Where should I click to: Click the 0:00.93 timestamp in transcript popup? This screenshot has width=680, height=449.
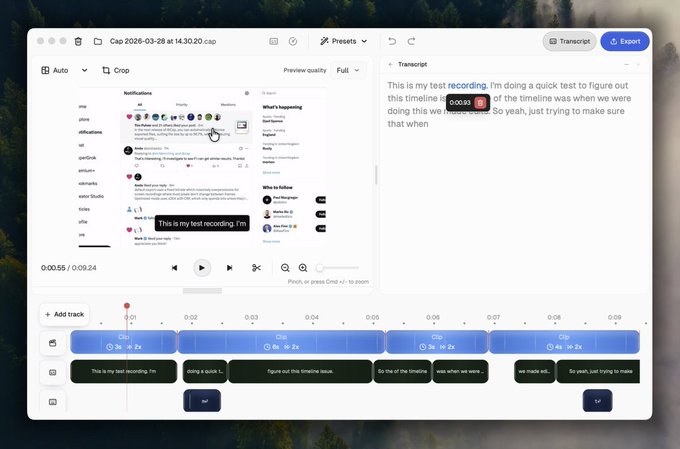(460, 103)
